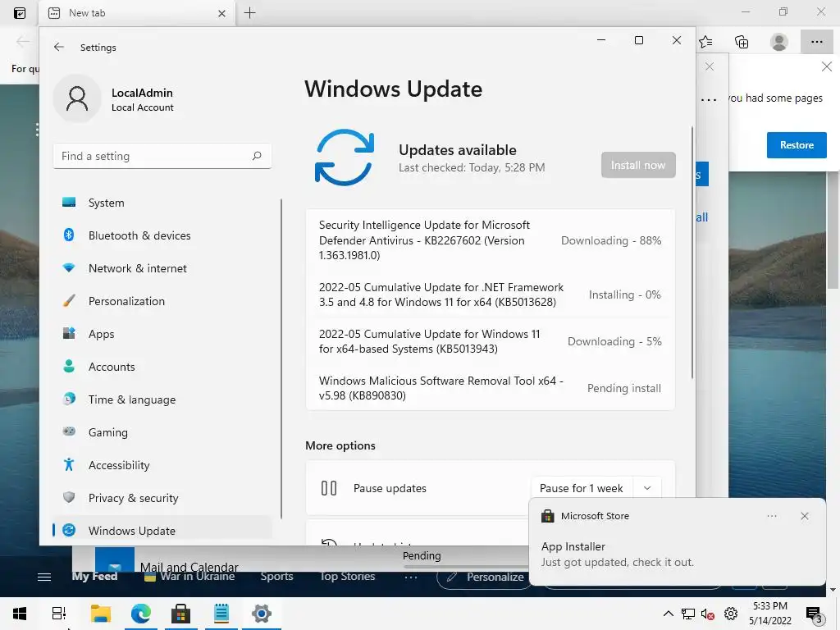Click the muted volume tray icon

point(708,614)
